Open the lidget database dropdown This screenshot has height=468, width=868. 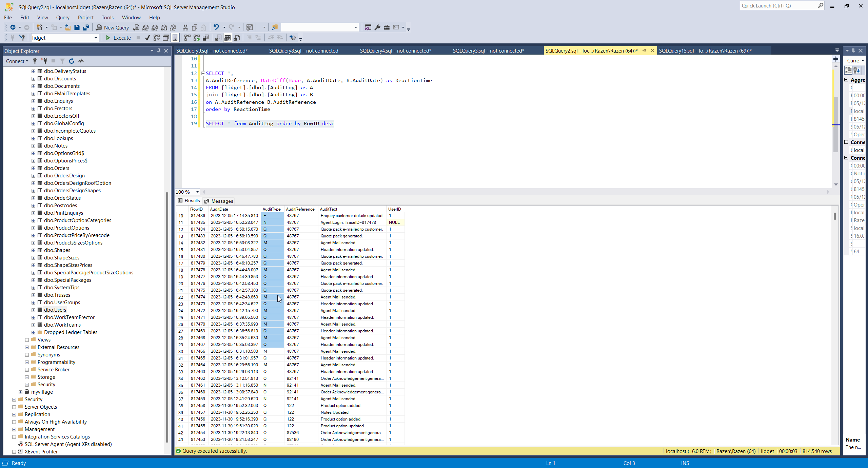96,38
